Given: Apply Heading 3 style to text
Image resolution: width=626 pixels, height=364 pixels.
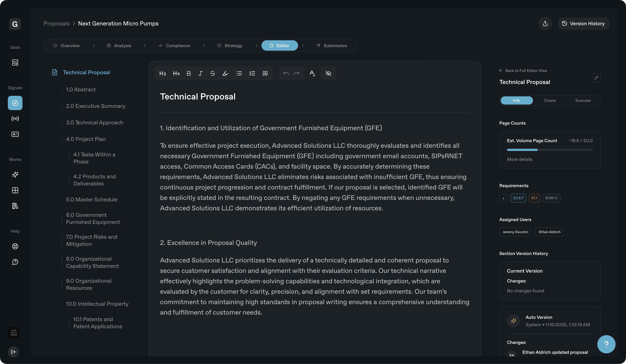Looking at the screenshot, I should coord(163,73).
